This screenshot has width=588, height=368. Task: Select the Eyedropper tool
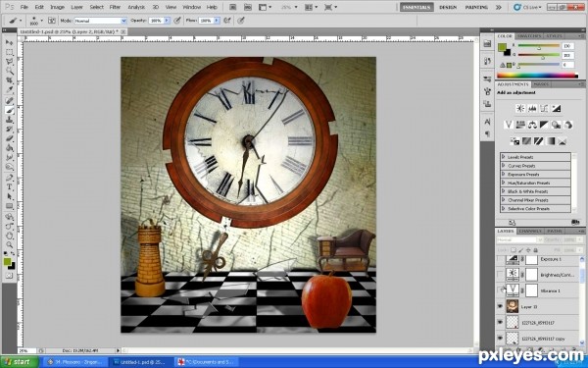(x=10, y=90)
